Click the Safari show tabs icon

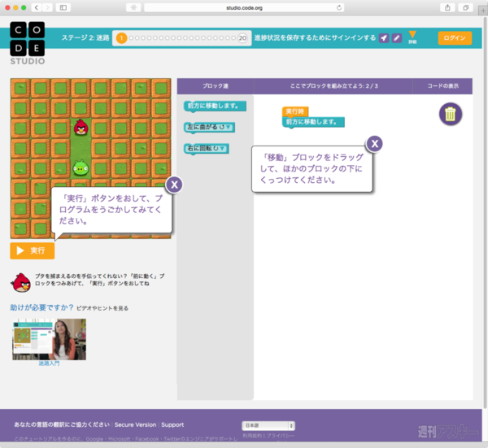[x=465, y=7]
